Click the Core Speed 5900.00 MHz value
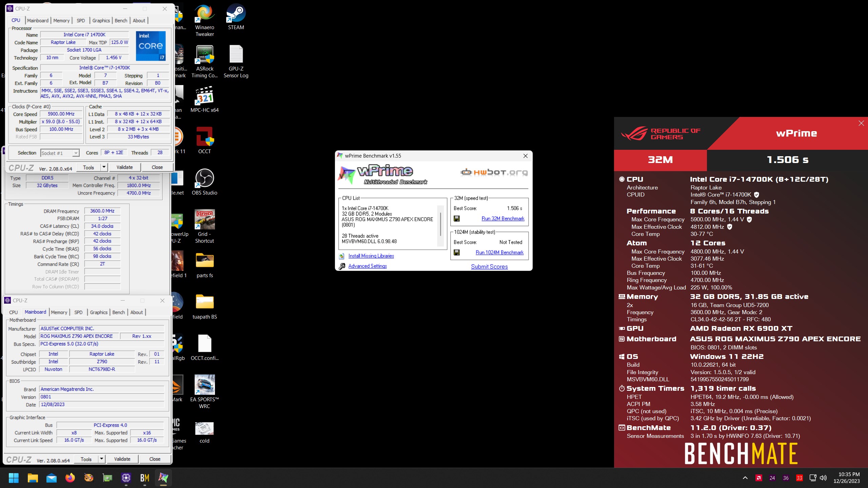This screenshot has height=488, width=868. [61, 114]
